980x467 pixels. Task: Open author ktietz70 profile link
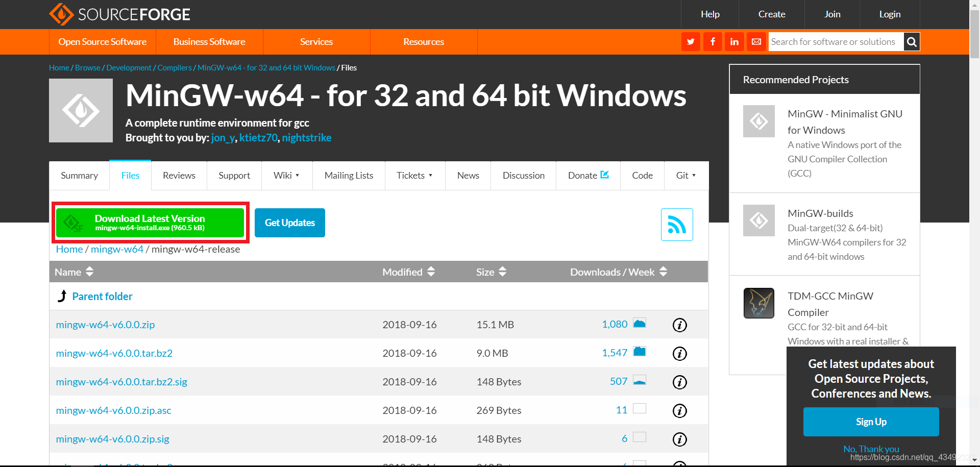[258, 138]
